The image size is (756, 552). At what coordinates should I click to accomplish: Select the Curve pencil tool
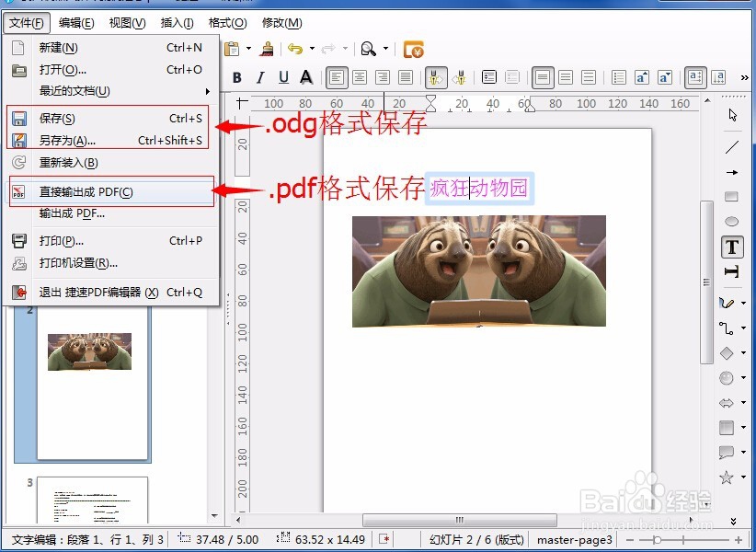pyautogui.click(x=727, y=303)
